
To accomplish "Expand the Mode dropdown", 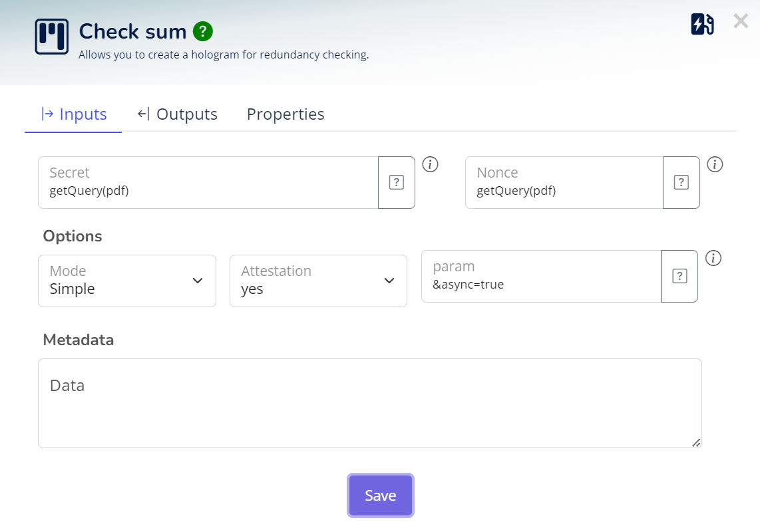I will coord(127,281).
